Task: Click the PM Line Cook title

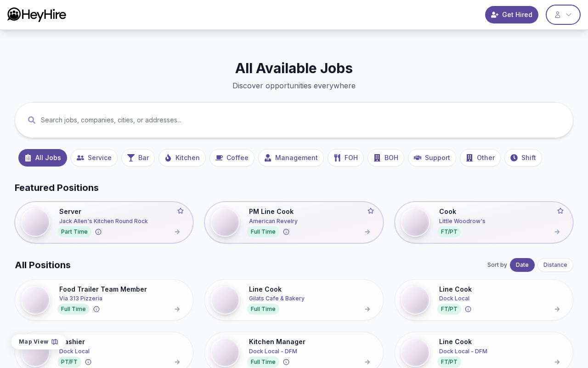Action: 271,212
